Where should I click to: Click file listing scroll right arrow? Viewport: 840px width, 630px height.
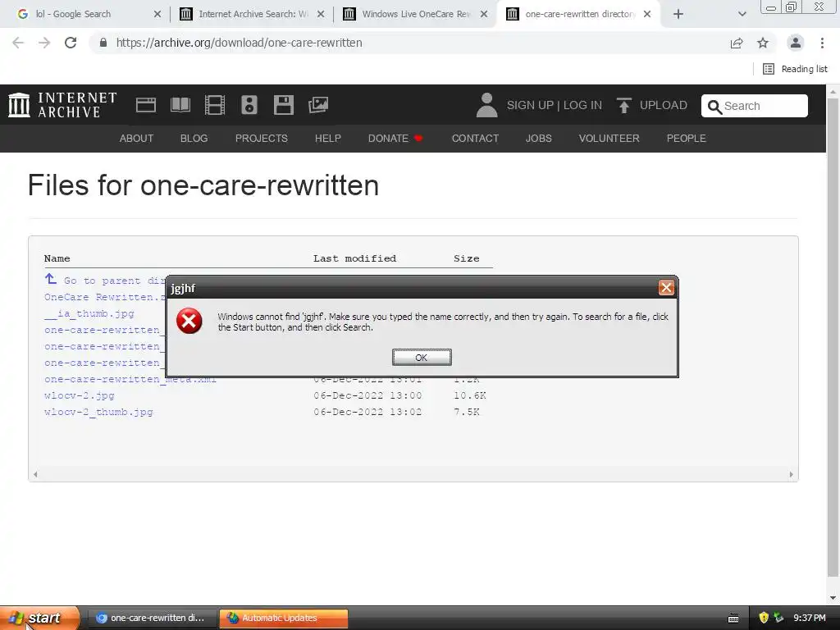point(792,474)
